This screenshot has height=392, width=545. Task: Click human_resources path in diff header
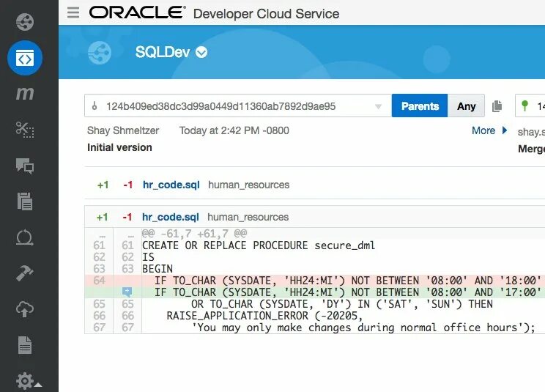(x=248, y=217)
